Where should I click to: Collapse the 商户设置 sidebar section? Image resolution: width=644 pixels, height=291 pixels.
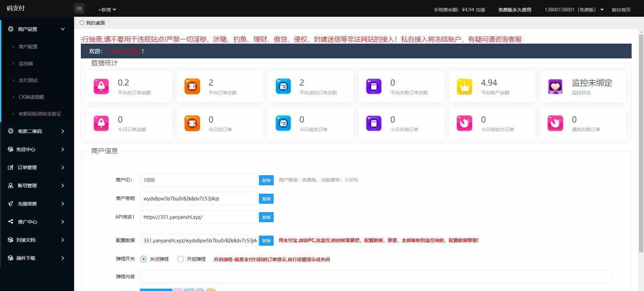coord(63,29)
